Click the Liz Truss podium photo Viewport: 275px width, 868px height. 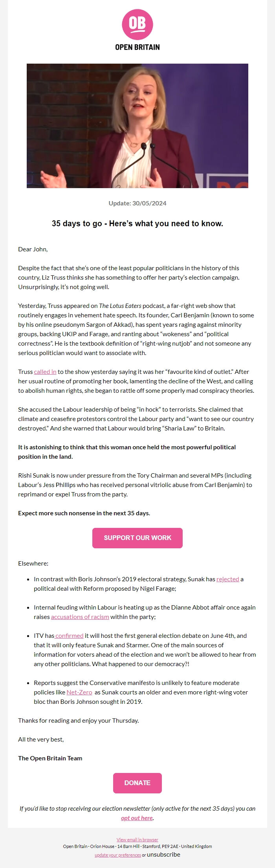click(137, 127)
